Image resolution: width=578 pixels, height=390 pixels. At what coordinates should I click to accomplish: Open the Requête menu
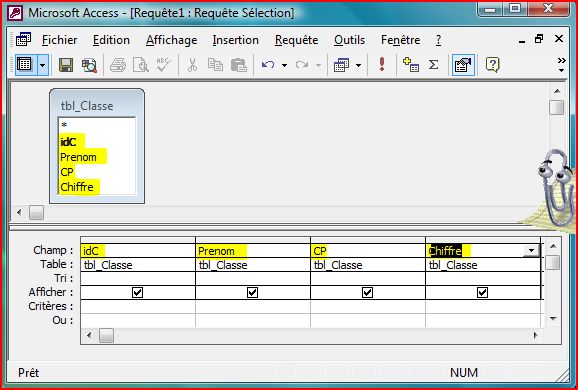[296, 40]
